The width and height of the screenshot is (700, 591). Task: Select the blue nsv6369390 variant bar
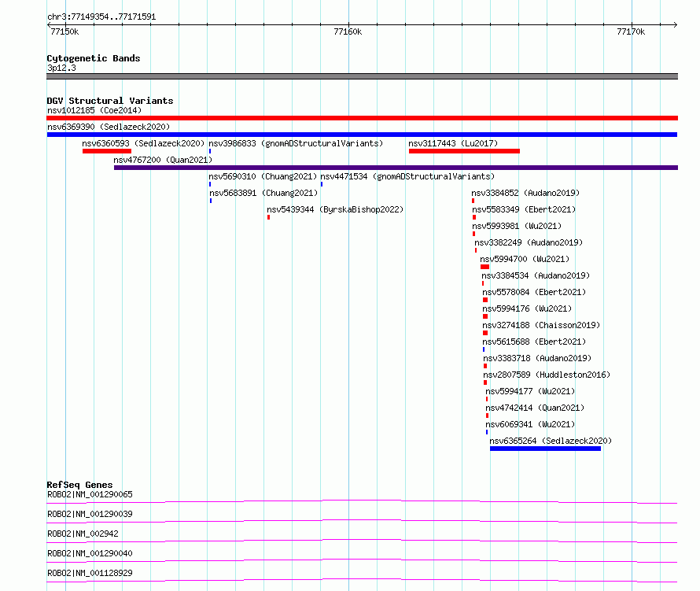click(362, 135)
